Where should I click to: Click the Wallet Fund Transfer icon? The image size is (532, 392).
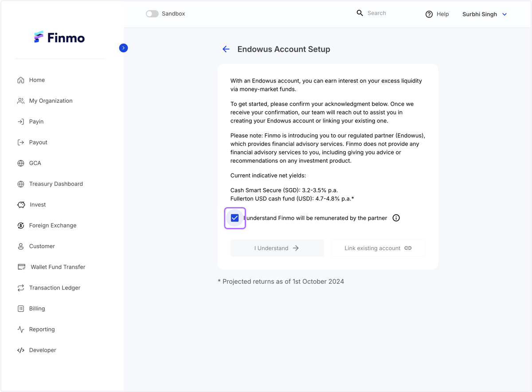21,267
